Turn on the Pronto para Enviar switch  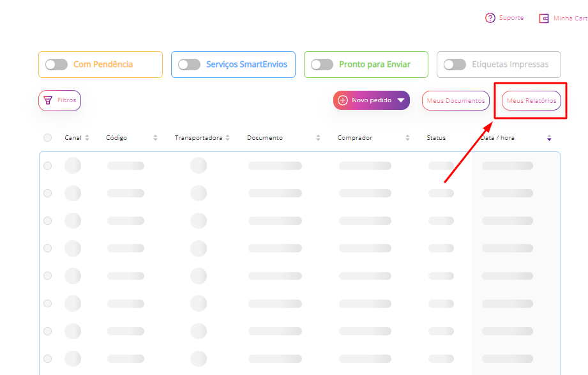coord(322,65)
